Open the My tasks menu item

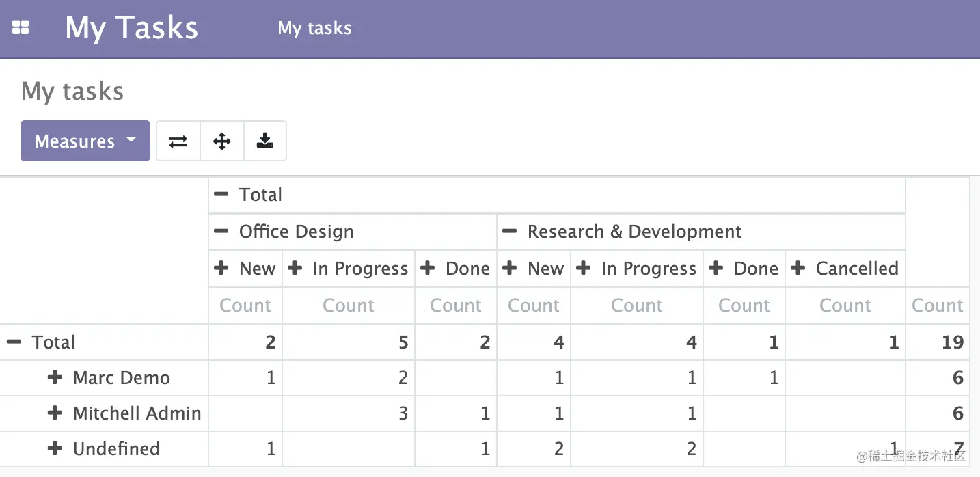click(x=314, y=28)
